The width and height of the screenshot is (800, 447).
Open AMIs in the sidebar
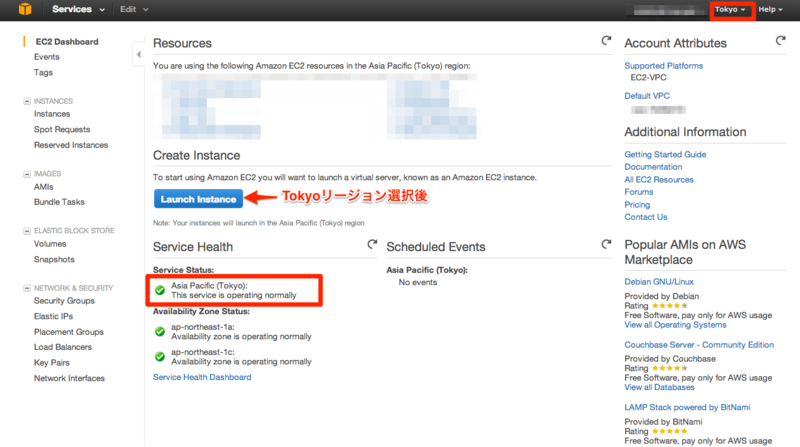43,187
